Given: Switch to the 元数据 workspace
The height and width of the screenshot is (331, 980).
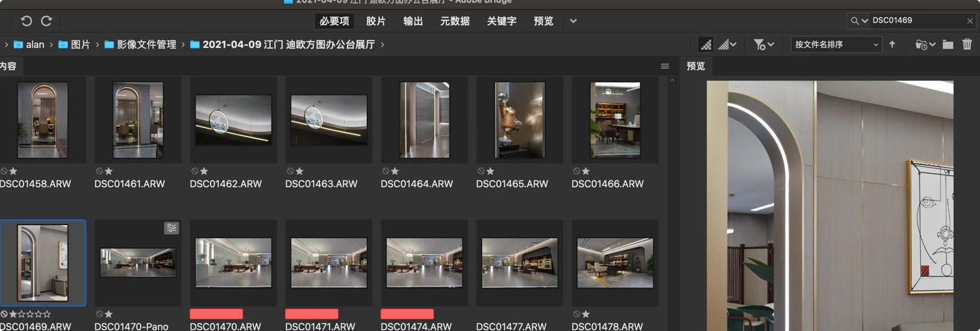Looking at the screenshot, I should tap(455, 21).
